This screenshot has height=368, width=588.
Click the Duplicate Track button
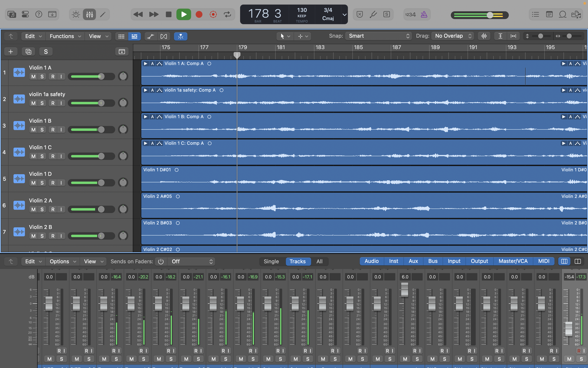[28, 52]
